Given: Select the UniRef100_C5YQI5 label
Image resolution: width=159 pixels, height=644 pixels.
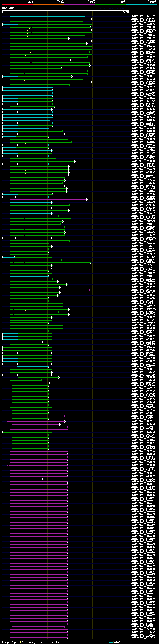Looking at the screenshot, I should pos(143,142).
